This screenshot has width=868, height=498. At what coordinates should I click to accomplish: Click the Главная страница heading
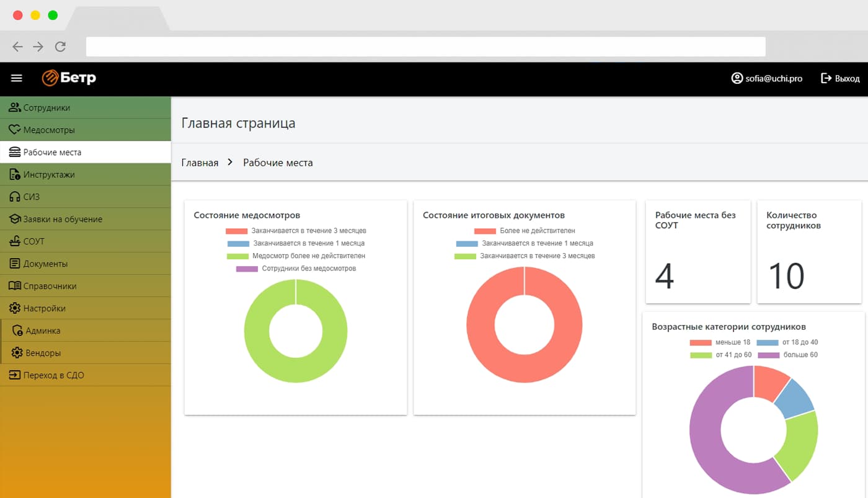tap(238, 123)
